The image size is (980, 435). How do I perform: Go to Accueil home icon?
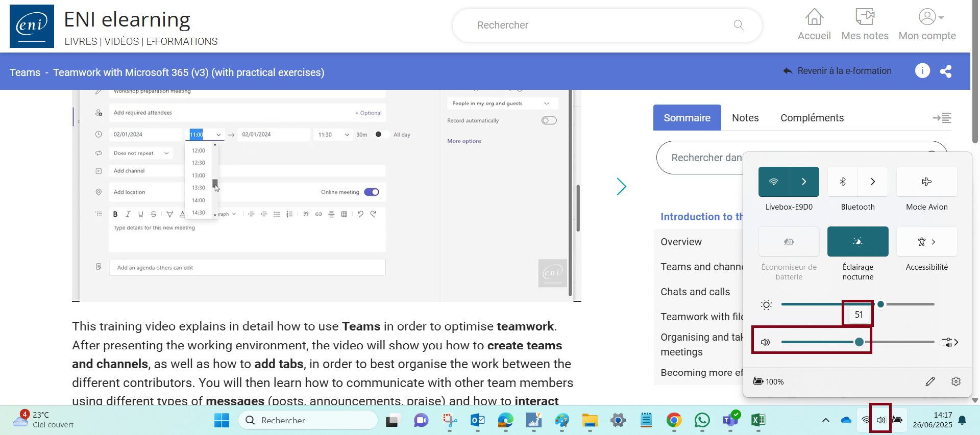[814, 24]
